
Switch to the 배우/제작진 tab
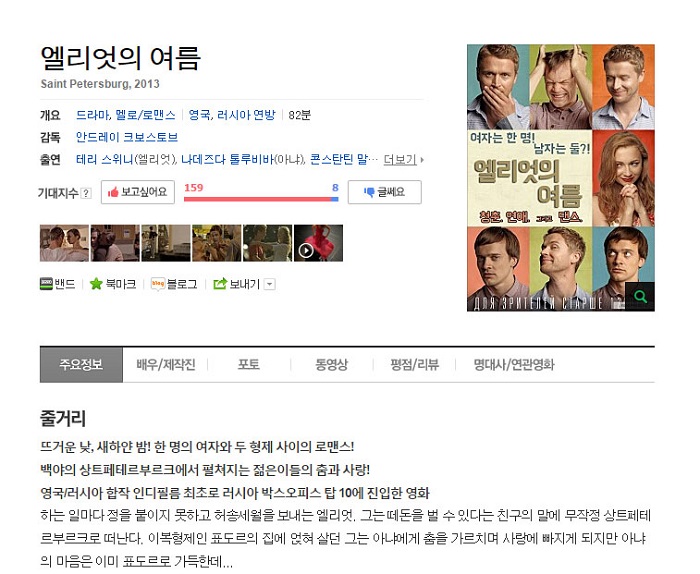point(166,365)
